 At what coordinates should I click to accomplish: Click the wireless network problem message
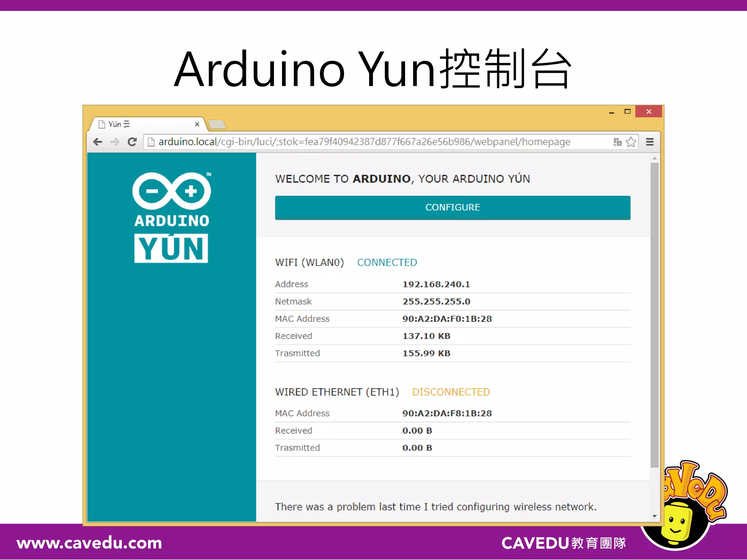436,507
